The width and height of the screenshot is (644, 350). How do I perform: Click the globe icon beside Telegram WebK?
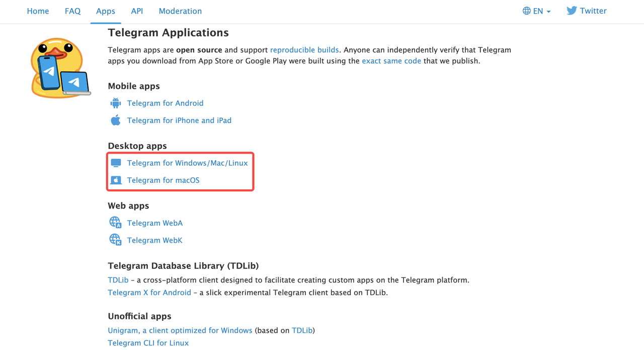point(116,240)
